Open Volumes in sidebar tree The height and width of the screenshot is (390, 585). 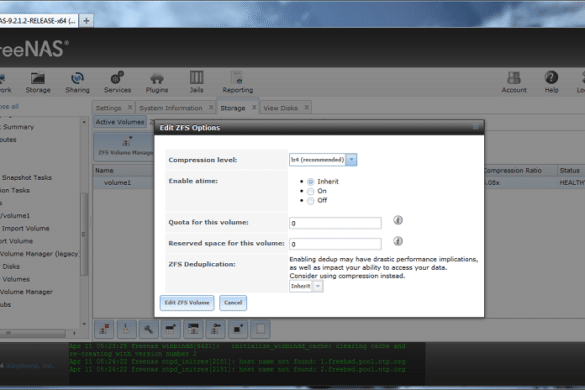coord(16,279)
